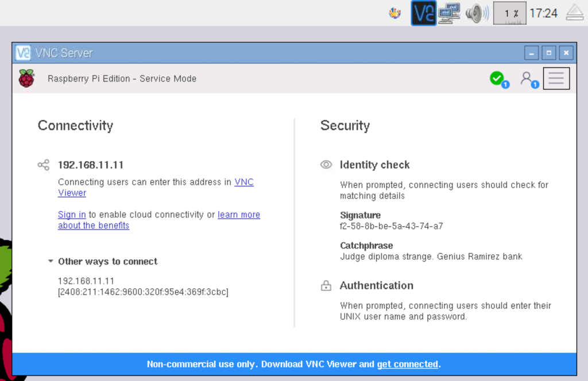Click Raspberry Pi Edition - Service Mode label
588x381 pixels.
122,79
